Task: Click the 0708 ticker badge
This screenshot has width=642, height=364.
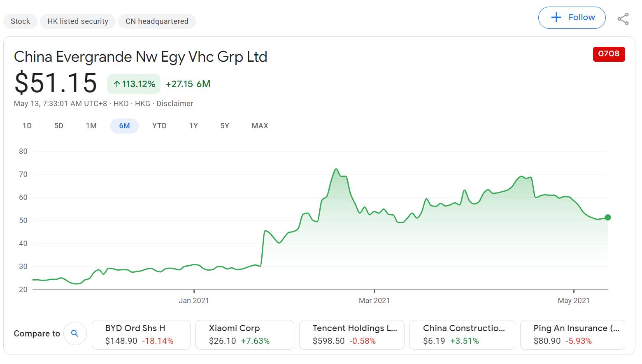Action: pyautogui.click(x=609, y=54)
